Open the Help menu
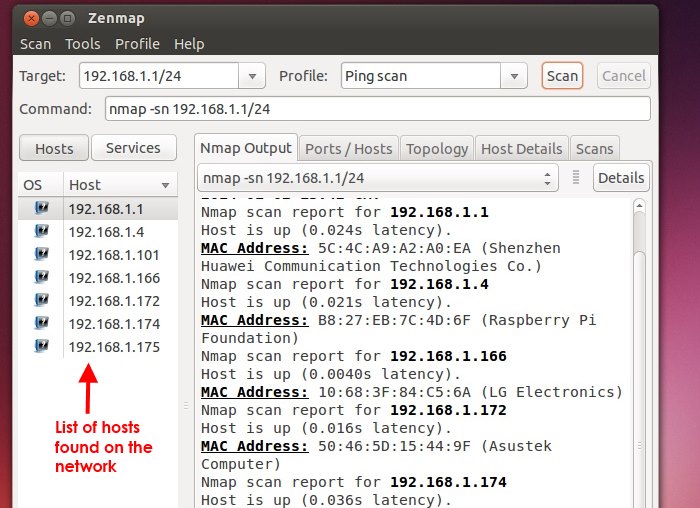The width and height of the screenshot is (700, 508). (189, 44)
